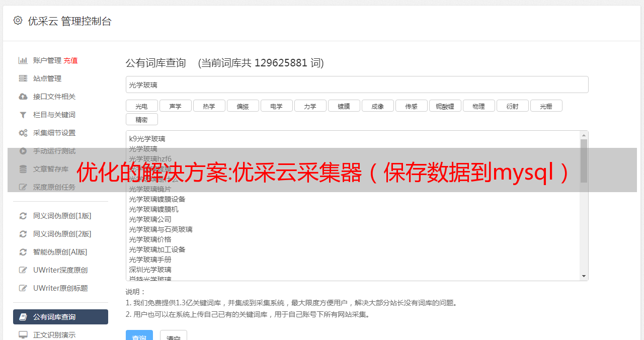
Task: Click the 光学玻璃价格 result row
Action: click(353, 239)
